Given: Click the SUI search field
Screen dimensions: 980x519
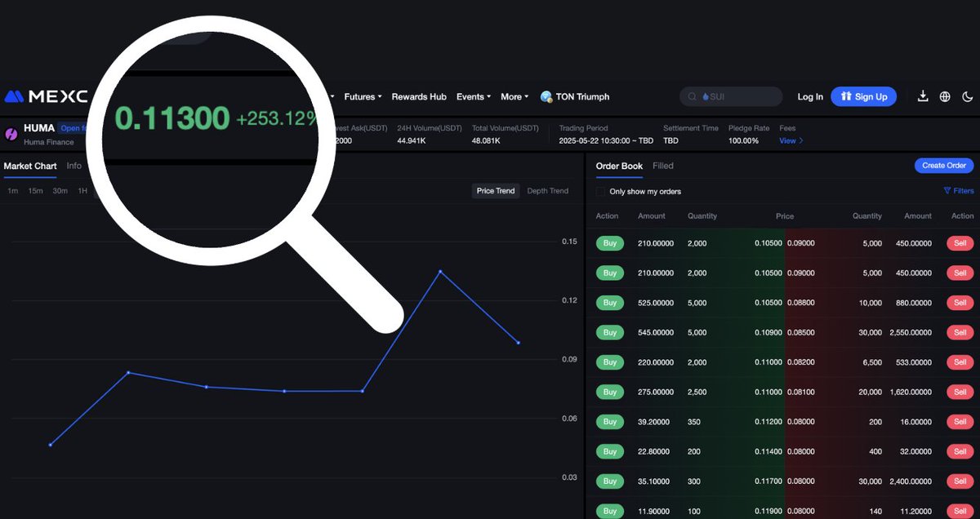Looking at the screenshot, I should pos(731,96).
